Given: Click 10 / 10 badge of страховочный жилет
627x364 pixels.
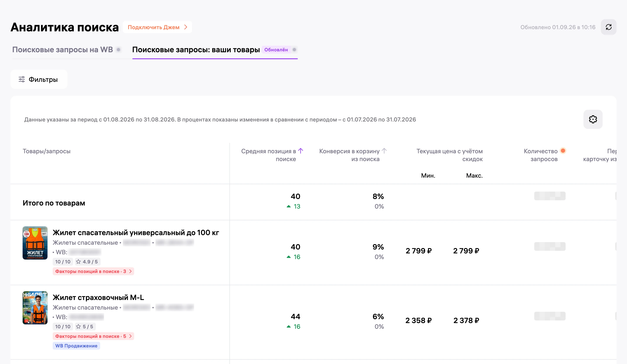Looking at the screenshot, I should pos(63,326).
